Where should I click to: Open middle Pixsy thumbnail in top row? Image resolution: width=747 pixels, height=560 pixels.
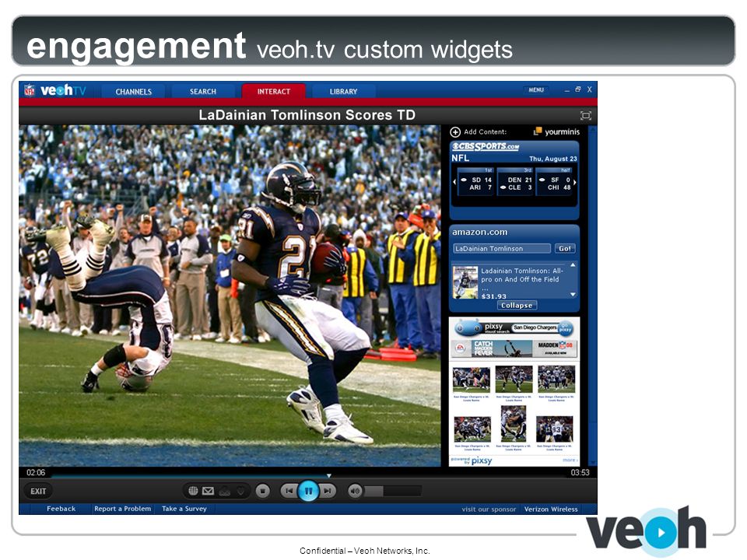514,380
